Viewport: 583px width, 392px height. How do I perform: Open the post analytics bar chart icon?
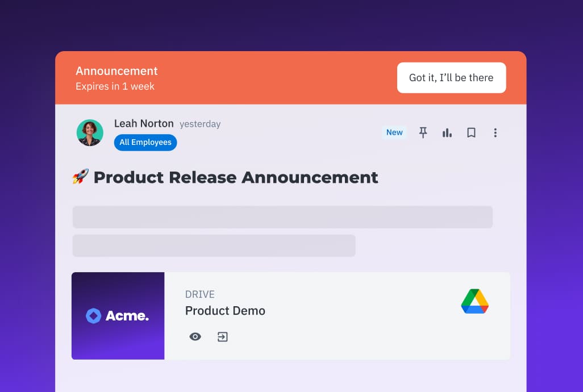pyautogui.click(x=447, y=132)
